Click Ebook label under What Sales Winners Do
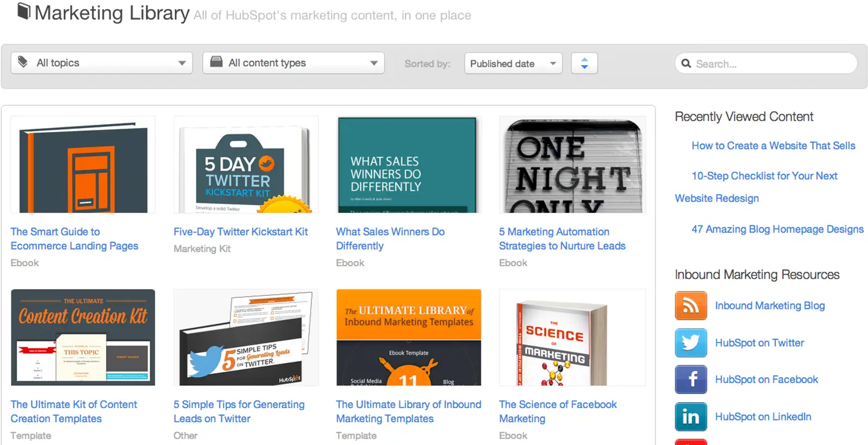The width and height of the screenshot is (868, 445). (350, 263)
